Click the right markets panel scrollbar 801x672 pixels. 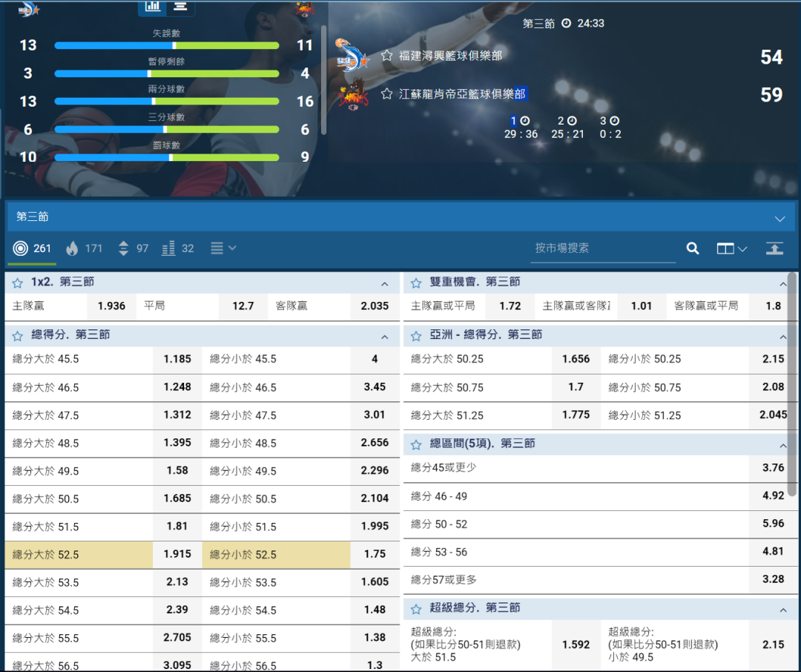pyautogui.click(x=792, y=386)
